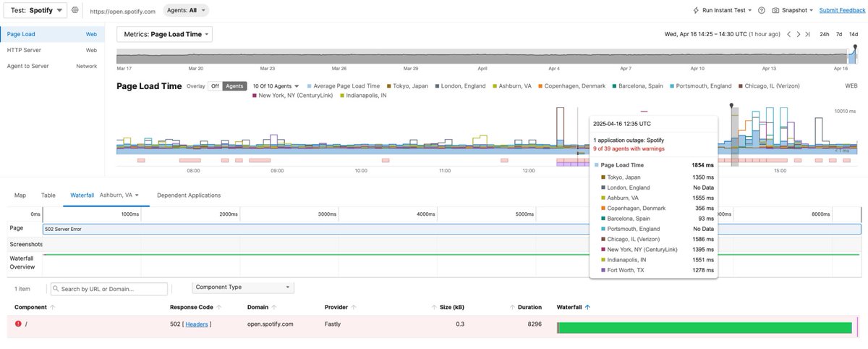Screen dimensions: 868x349
Task: Click the red error icon in component row
Action: (18, 324)
